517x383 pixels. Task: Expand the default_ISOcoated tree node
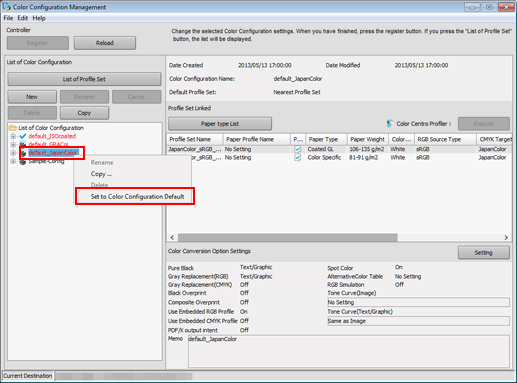[x=13, y=136]
